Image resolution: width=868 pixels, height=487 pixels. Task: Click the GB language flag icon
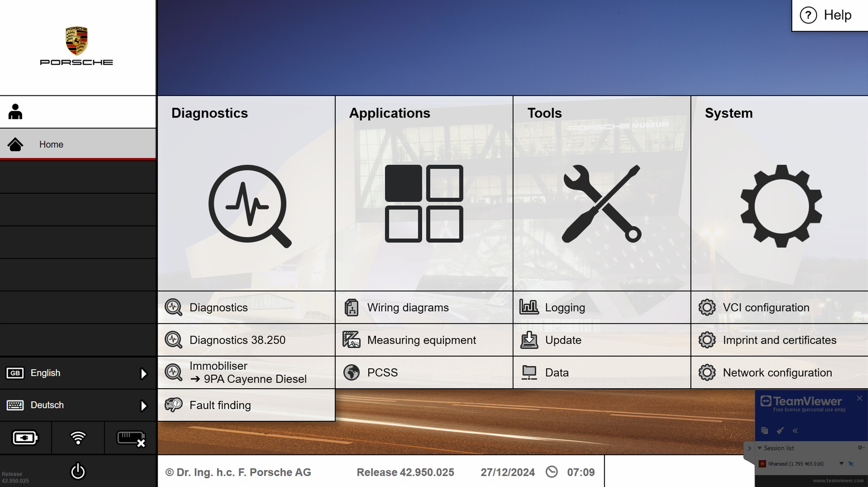[15, 373]
